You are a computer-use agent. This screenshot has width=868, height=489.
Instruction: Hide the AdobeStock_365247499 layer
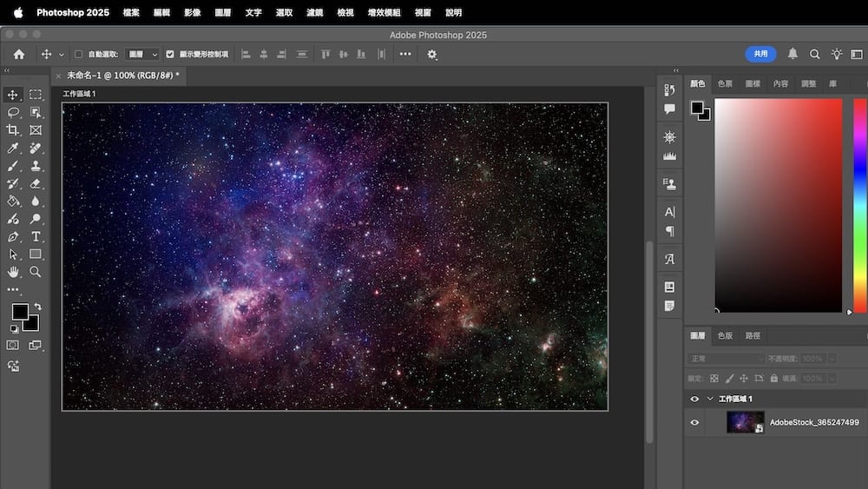pyautogui.click(x=694, y=422)
